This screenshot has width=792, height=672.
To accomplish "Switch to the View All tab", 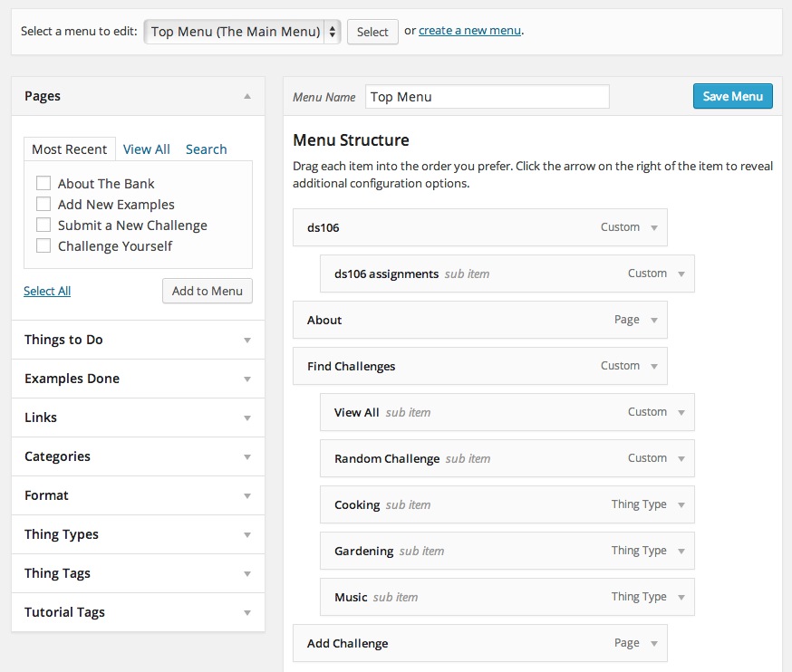I will click(147, 149).
